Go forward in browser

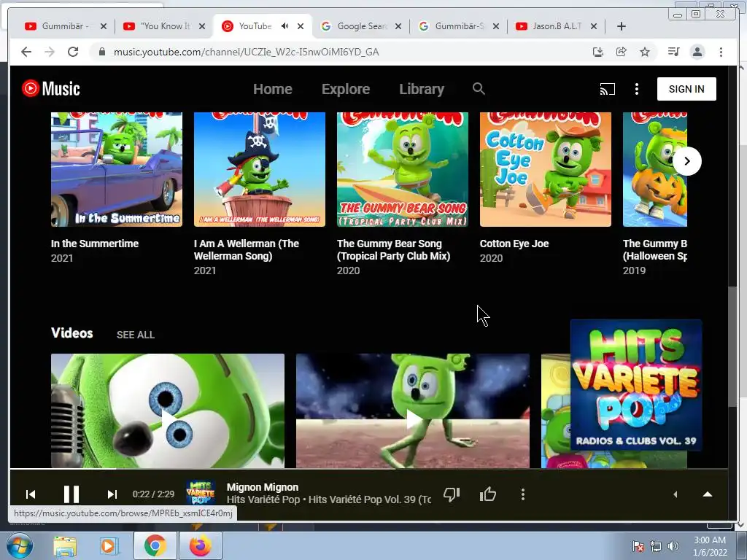50,52
